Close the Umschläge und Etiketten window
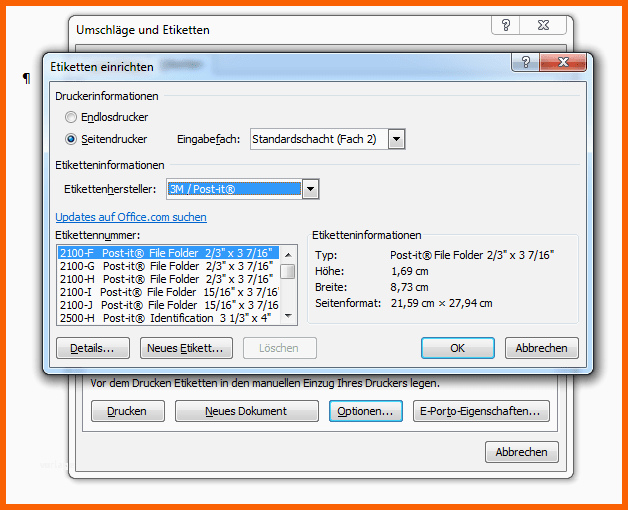 point(543,25)
